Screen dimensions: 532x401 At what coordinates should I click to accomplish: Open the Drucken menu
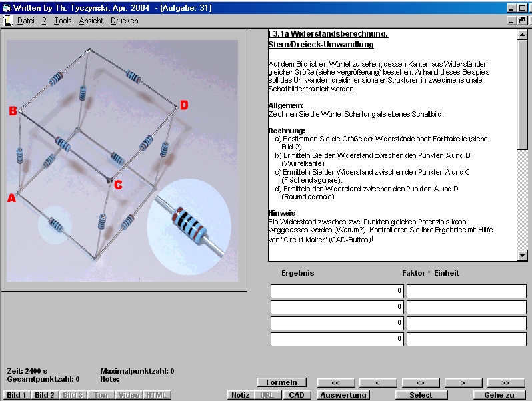click(x=125, y=21)
